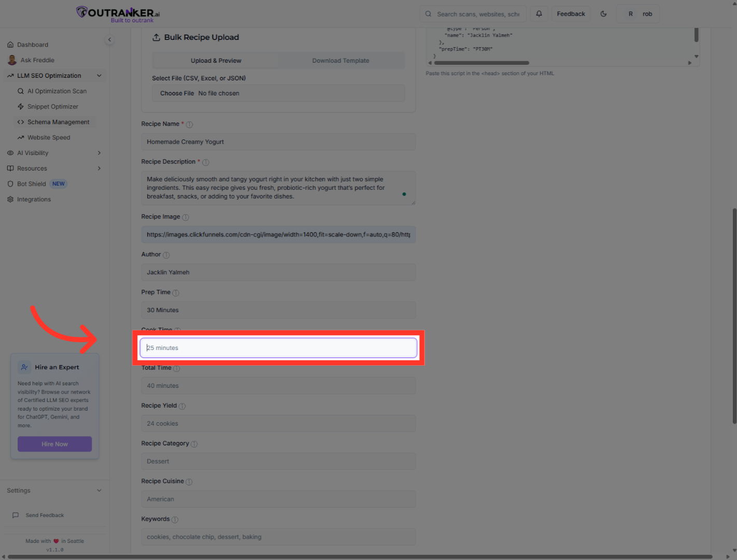Select Schema Management in the sidebar

pyautogui.click(x=56, y=122)
